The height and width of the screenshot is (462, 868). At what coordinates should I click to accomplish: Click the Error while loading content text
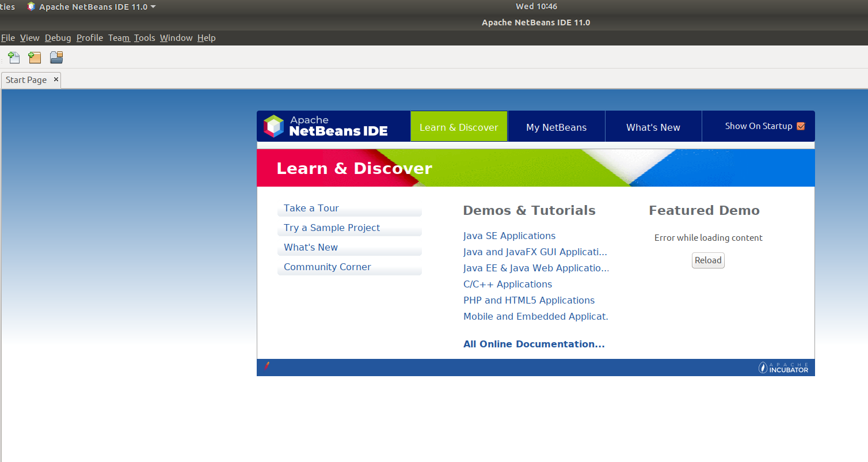[709, 238]
